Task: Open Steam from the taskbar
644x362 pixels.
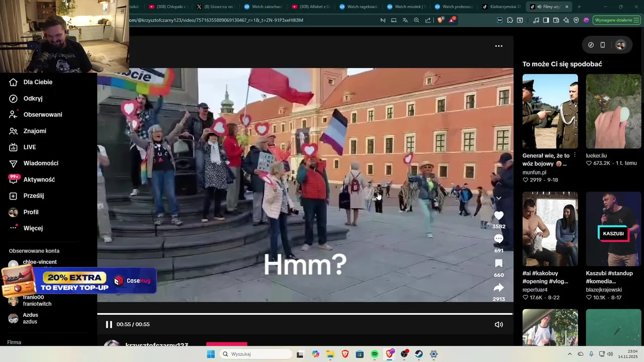Action: point(419,354)
